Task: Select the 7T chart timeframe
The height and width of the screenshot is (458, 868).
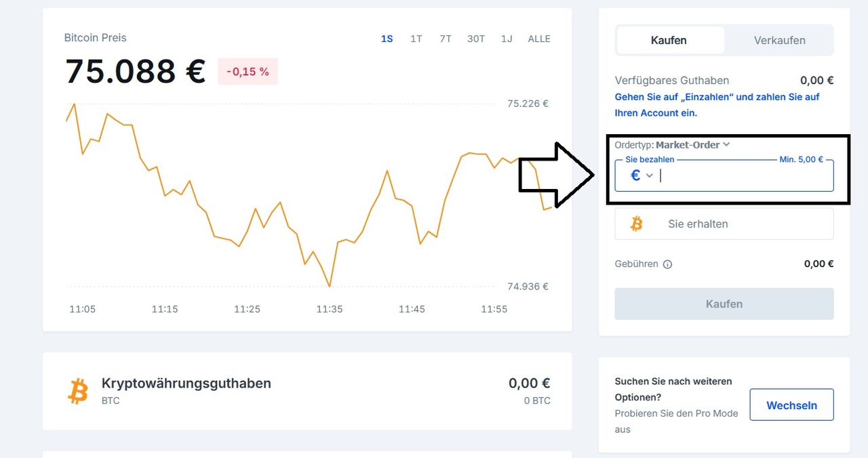Action: tap(445, 39)
